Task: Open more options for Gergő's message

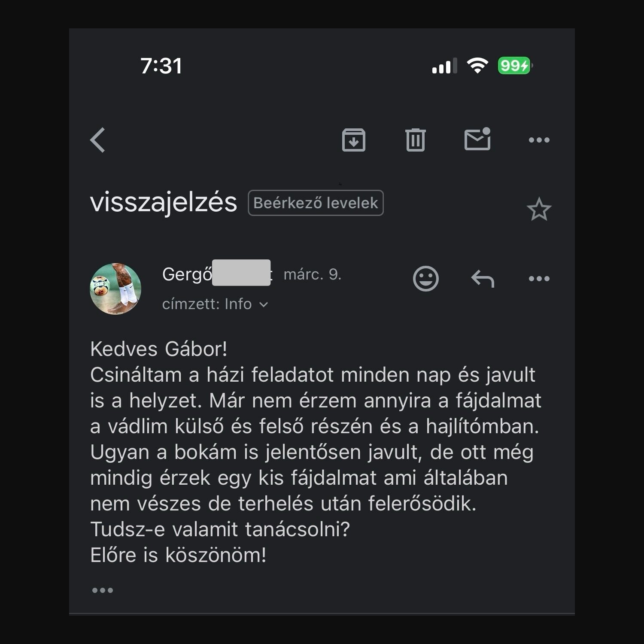Action: tap(538, 279)
